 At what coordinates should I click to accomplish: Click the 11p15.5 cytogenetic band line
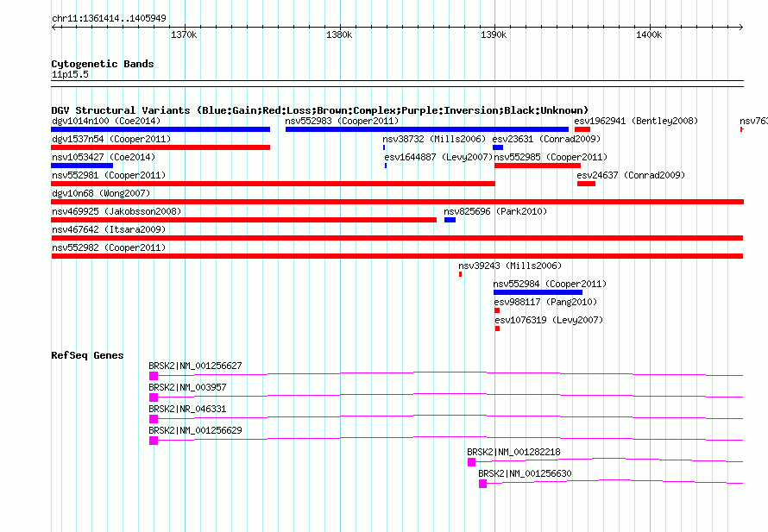tap(397, 84)
